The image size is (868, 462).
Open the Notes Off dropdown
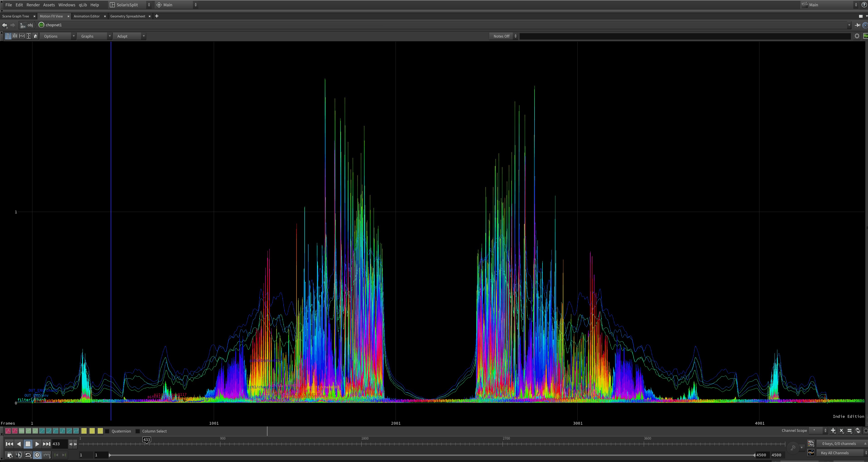pos(503,36)
